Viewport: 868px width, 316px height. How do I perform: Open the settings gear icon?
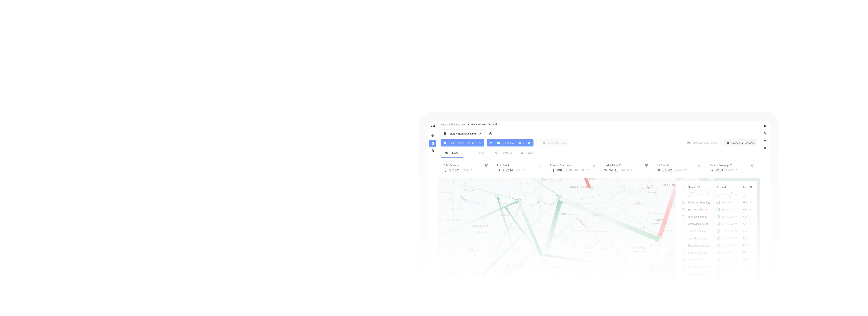pos(765,148)
